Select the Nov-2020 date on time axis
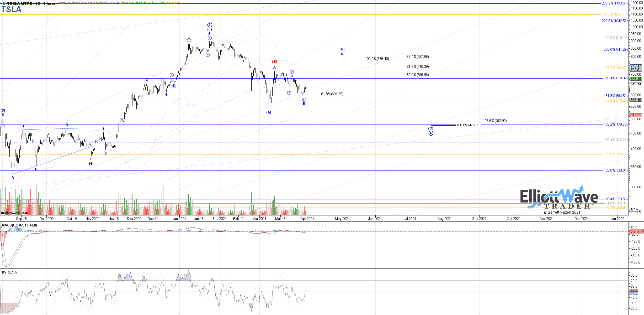 92,219
